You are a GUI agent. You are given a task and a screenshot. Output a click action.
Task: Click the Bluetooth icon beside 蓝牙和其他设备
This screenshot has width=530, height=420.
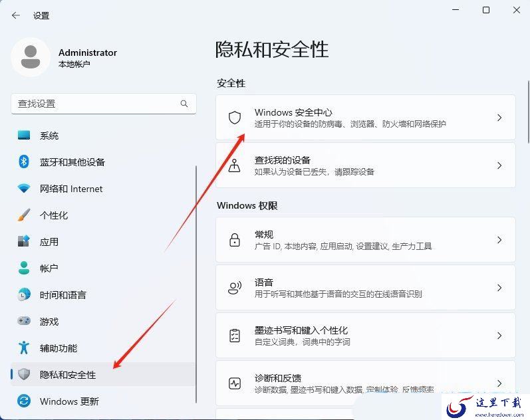click(24, 162)
